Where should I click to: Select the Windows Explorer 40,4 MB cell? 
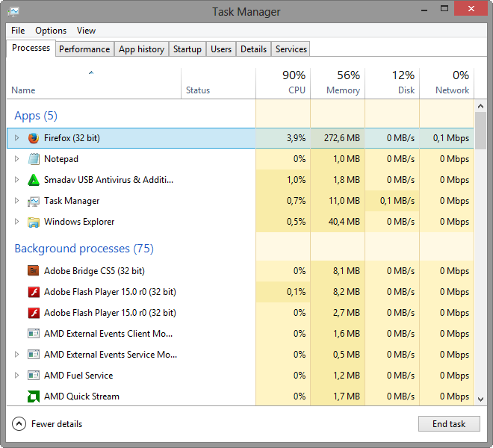point(338,222)
